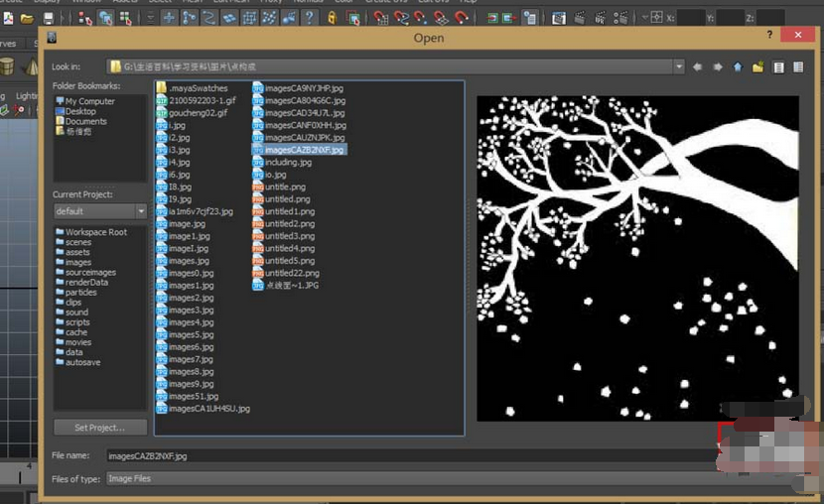Expand the Look in path dropdown
The width and height of the screenshot is (824, 504).
679,66
